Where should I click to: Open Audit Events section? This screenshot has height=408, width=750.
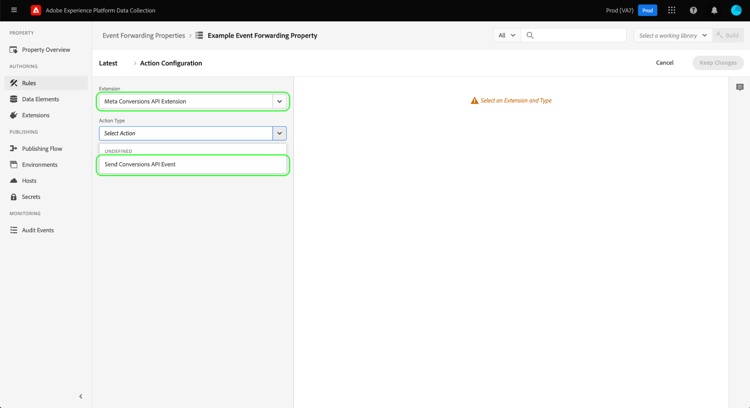(38, 230)
